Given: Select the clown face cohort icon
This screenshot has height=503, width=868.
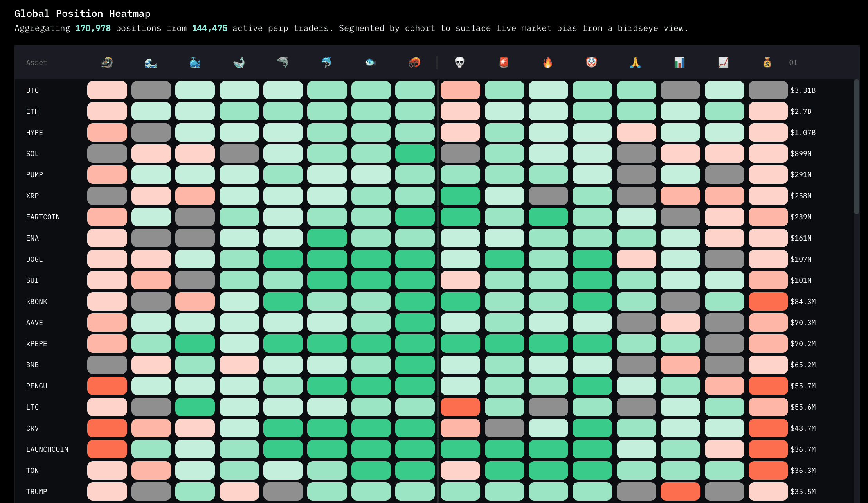Looking at the screenshot, I should tap(592, 63).
